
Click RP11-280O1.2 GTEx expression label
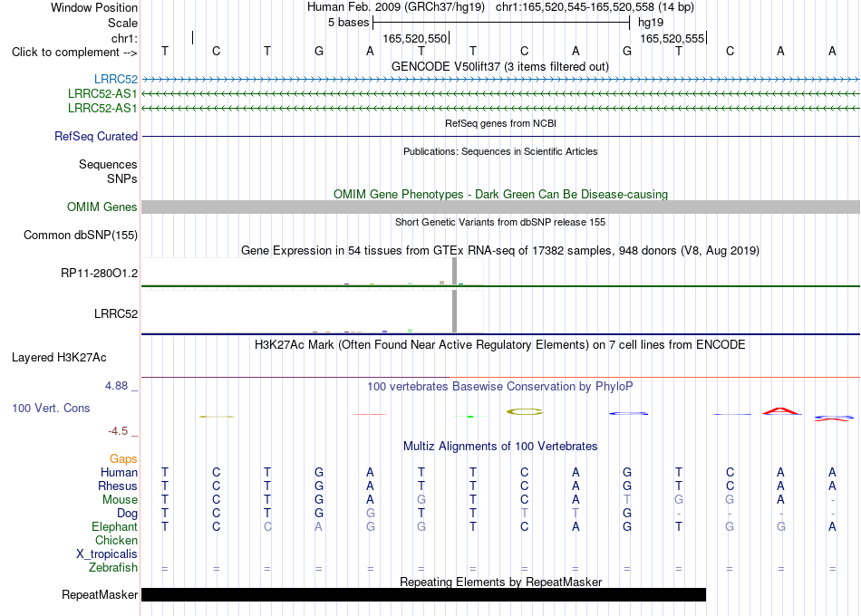click(100, 273)
